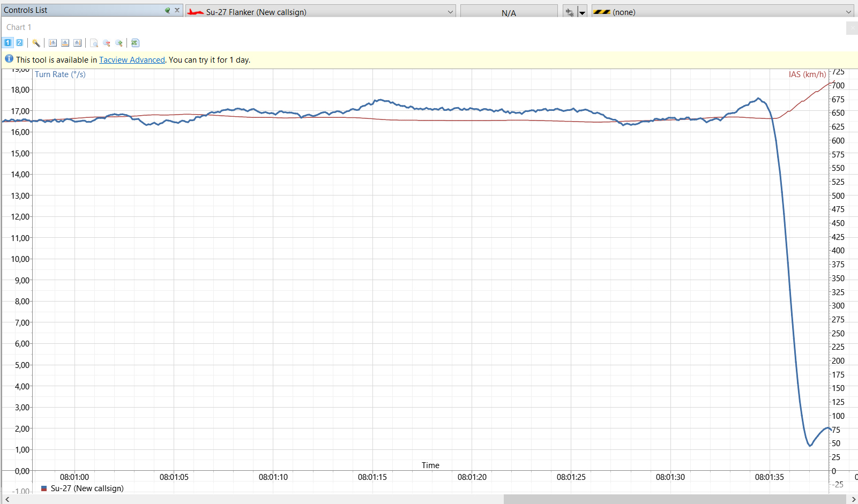Click the scrollbar right arrow
Viewport: 858px width, 504px height.
coord(853,499)
